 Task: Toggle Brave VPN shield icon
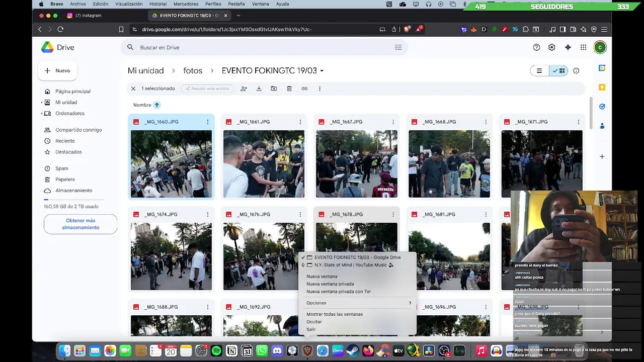[594, 29]
